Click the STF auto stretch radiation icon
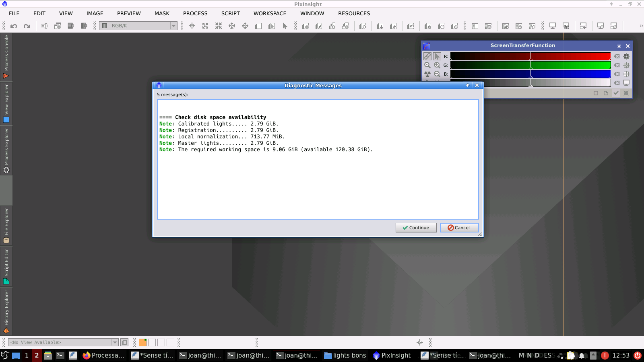644x362 pixels. click(x=427, y=74)
